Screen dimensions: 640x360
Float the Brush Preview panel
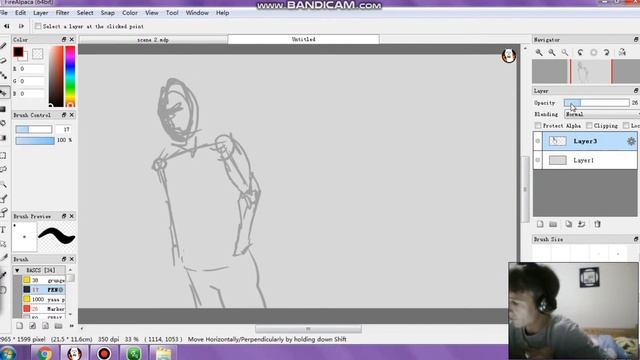[x=64, y=216]
